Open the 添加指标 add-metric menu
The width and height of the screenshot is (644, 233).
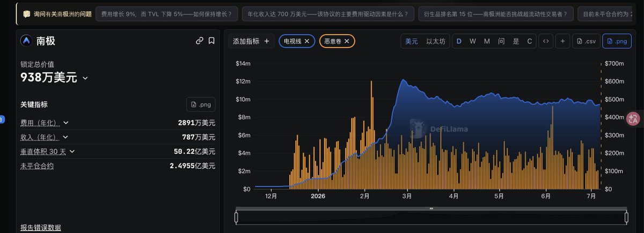251,41
